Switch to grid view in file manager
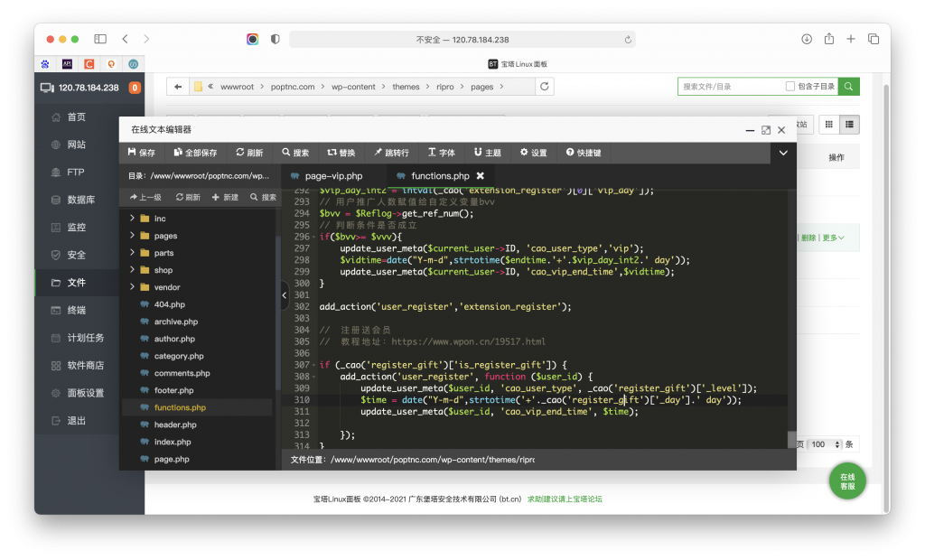The height and width of the screenshot is (560, 925). point(827,124)
